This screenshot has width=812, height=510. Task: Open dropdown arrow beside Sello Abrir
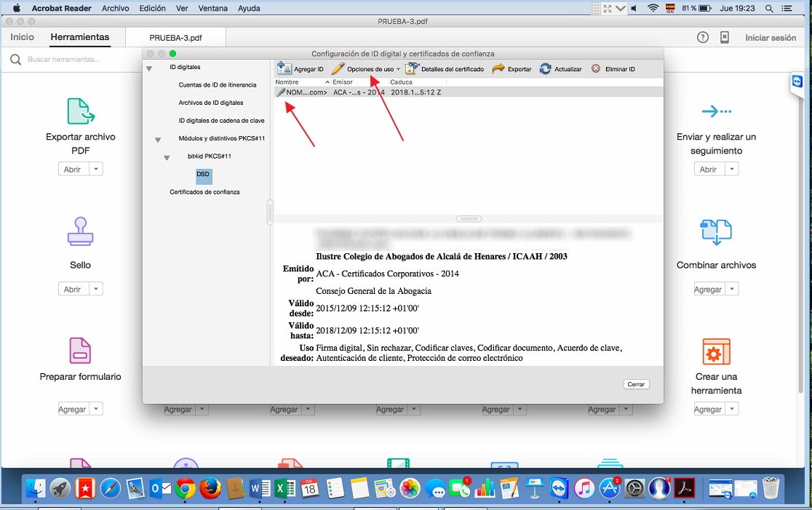coord(96,289)
